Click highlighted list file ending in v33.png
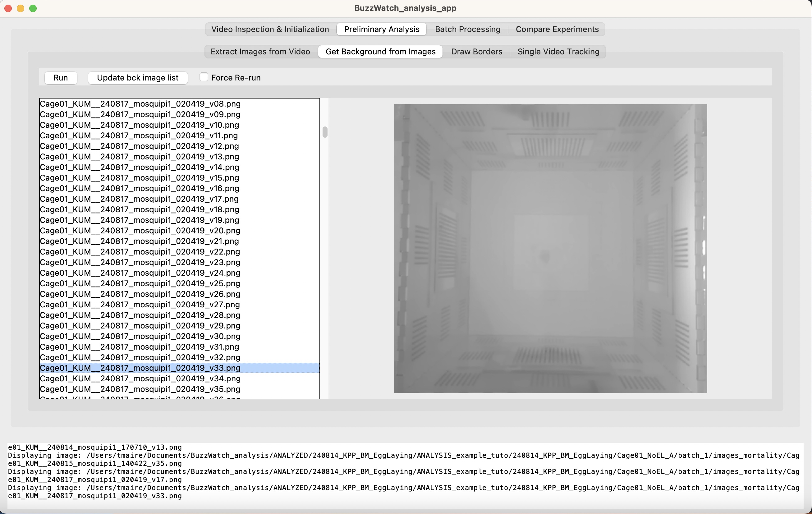 click(x=179, y=368)
